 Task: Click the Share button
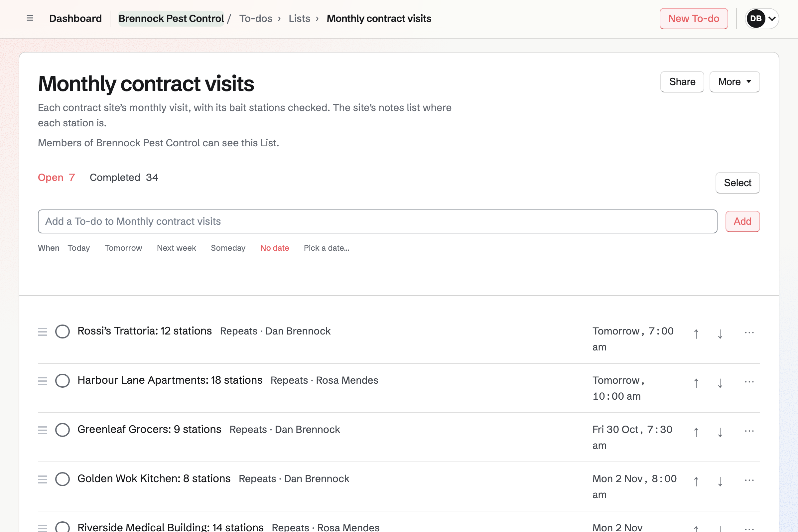tap(682, 82)
